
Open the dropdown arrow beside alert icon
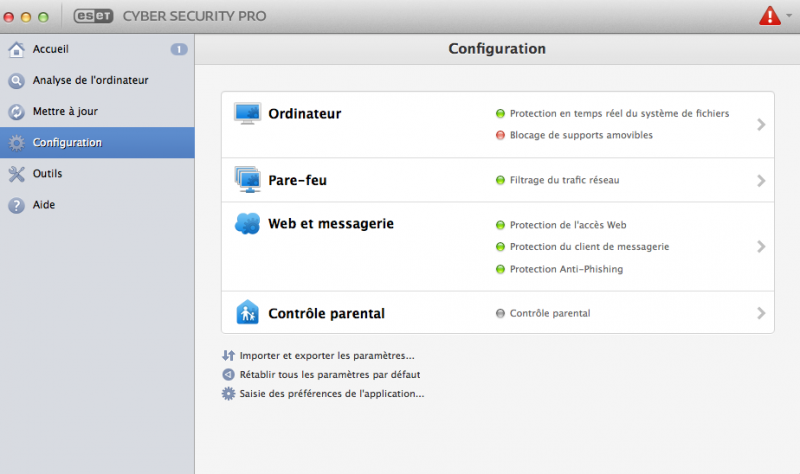[x=789, y=15]
